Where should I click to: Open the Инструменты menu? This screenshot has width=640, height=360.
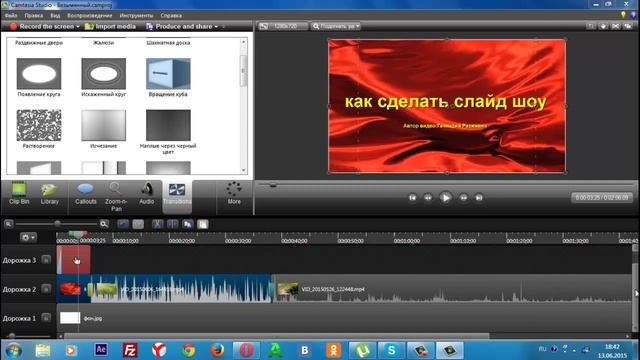136,16
